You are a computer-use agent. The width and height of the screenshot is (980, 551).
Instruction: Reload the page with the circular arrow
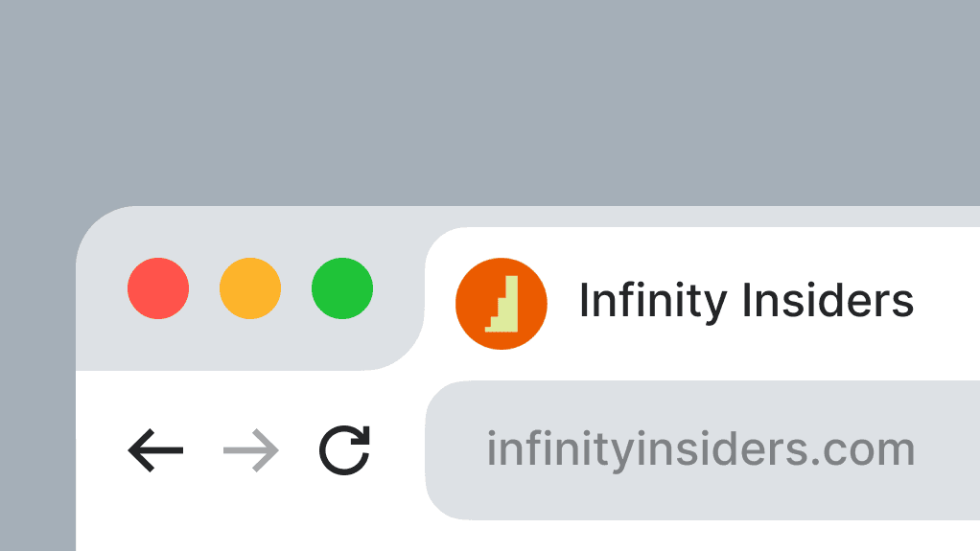345,450
